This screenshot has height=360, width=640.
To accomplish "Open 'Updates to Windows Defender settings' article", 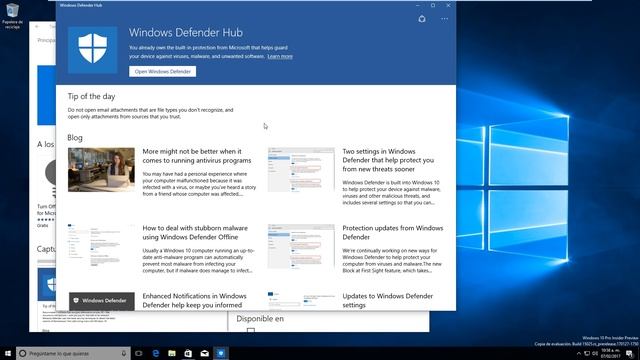I will 387,300.
